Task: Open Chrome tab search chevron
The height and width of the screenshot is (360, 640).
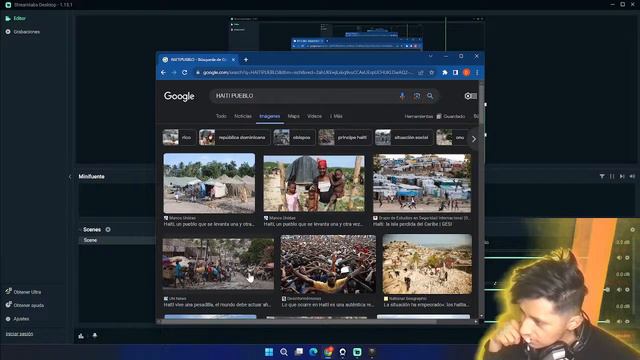Action: click(431, 56)
